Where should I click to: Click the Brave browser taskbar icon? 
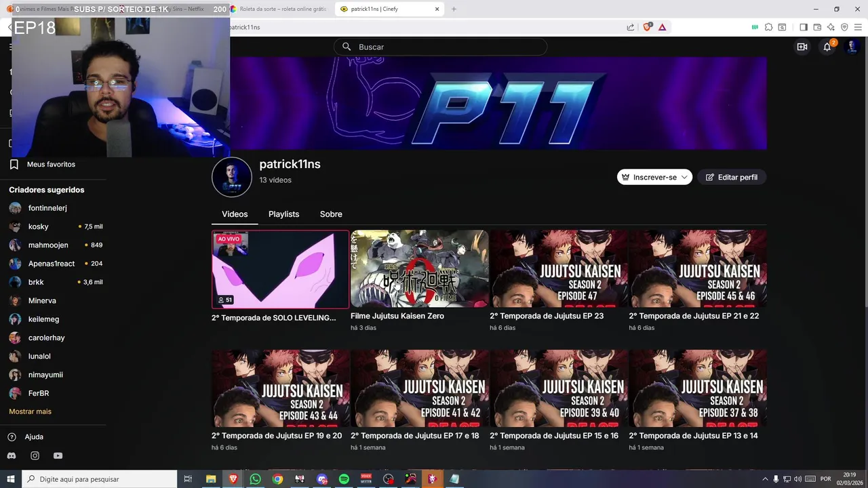[x=233, y=479]
